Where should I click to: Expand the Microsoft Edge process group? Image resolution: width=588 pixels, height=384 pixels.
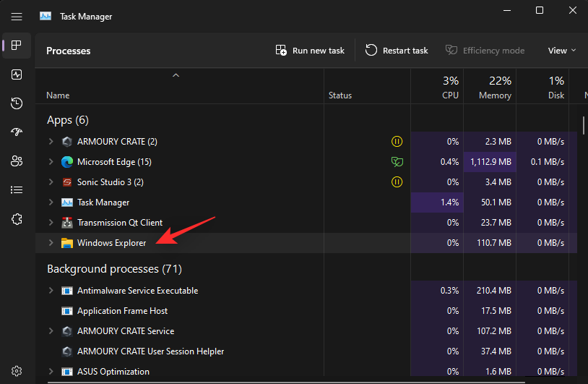[51, 162]
